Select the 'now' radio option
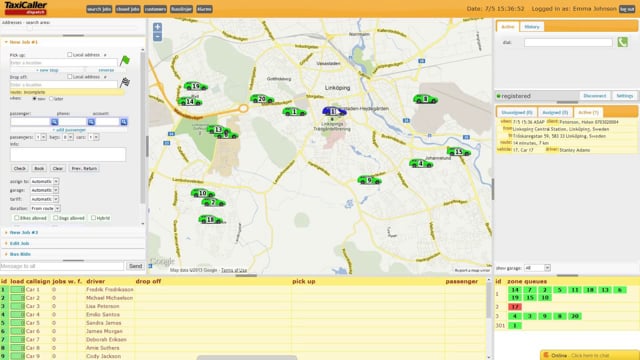This screenshot has height=360, width=640. [x=35, y=99]
